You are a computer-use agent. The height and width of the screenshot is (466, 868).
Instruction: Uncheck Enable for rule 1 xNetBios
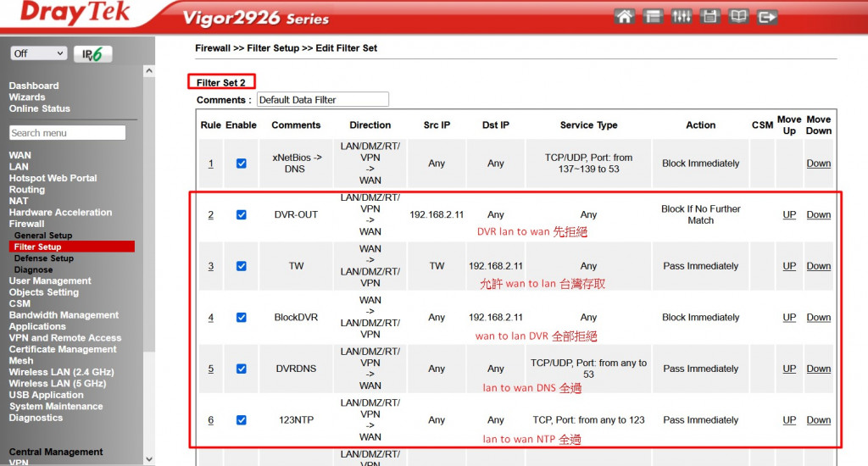242,164
